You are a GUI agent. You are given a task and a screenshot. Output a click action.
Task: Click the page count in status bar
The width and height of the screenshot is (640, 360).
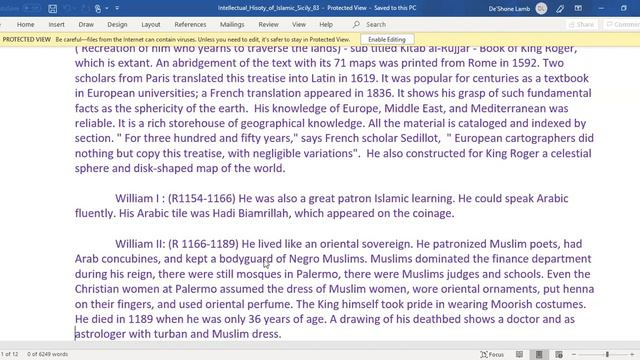coord(9,354)
